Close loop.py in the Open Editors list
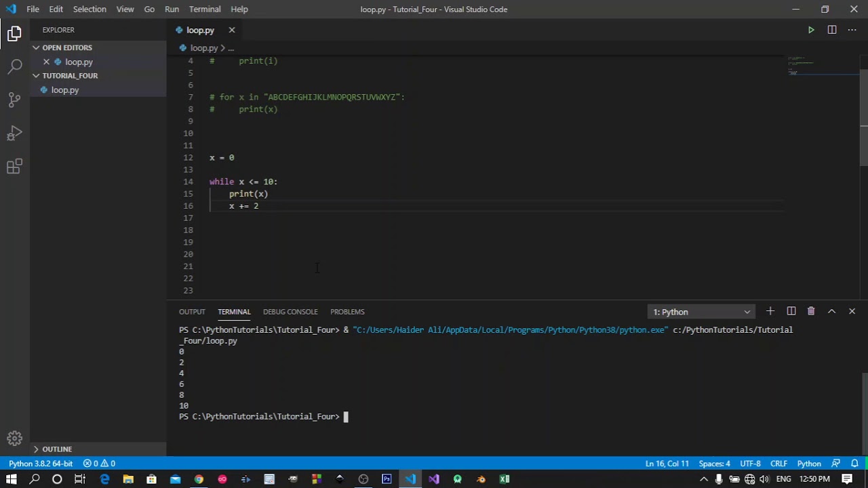 tap(46, 62)
